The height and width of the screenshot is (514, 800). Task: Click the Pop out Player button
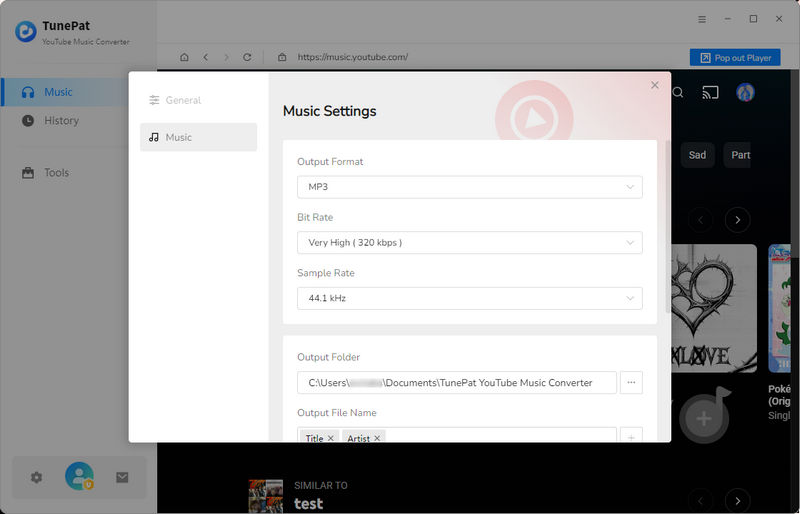coord(735,58)
